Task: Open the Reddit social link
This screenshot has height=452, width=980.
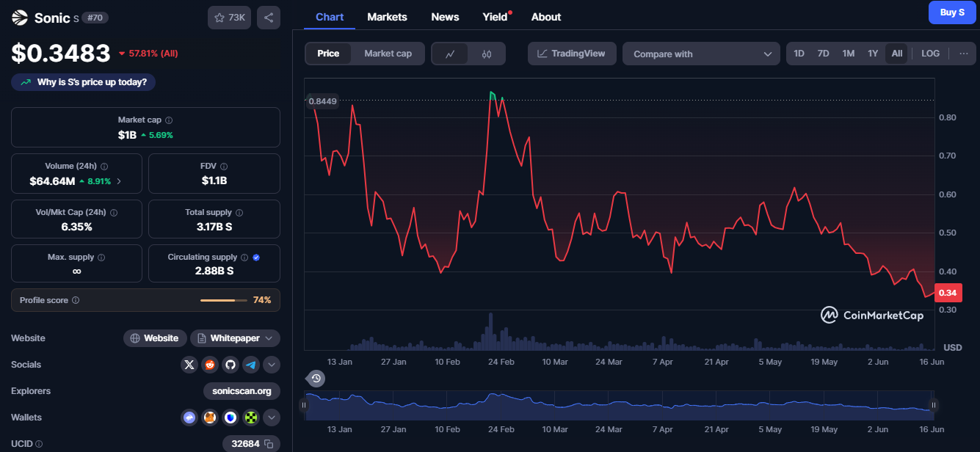Action: tap(210, 365)
